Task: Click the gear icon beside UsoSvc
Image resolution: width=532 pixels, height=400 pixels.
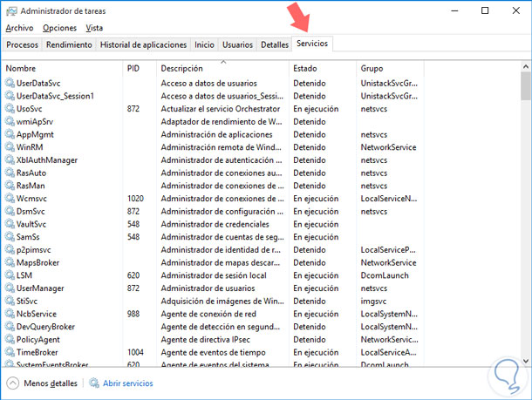Action: 10,108
